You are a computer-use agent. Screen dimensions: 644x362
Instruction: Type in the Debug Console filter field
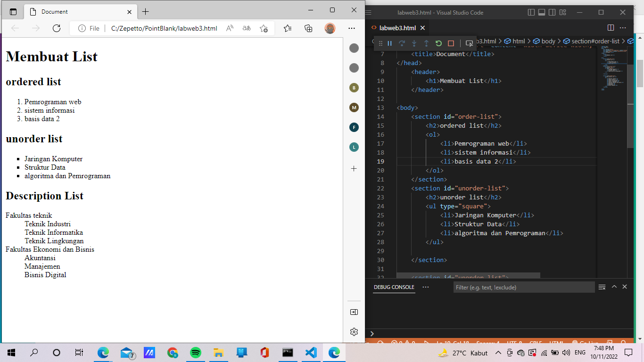[x=523, y=287]
